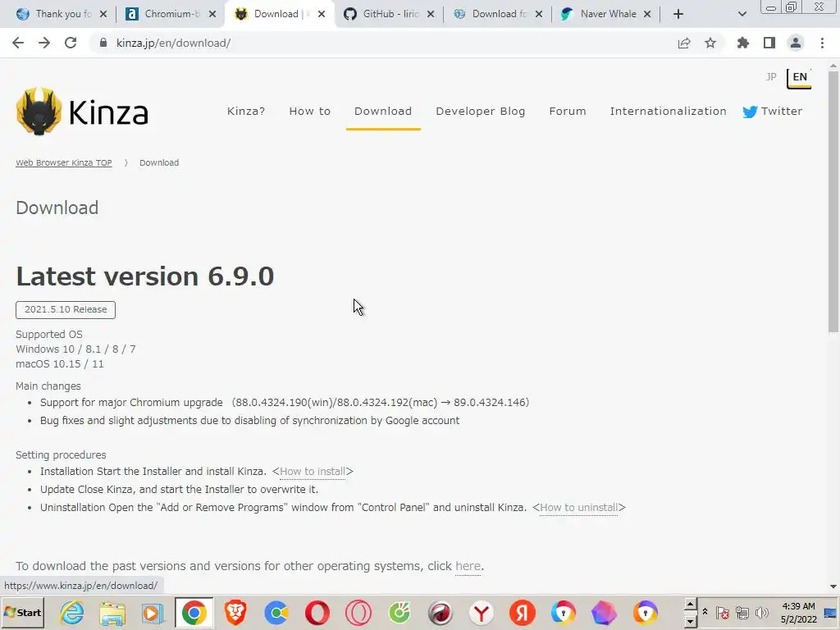Launch Brave browser from taskbar

pos(235,613)
